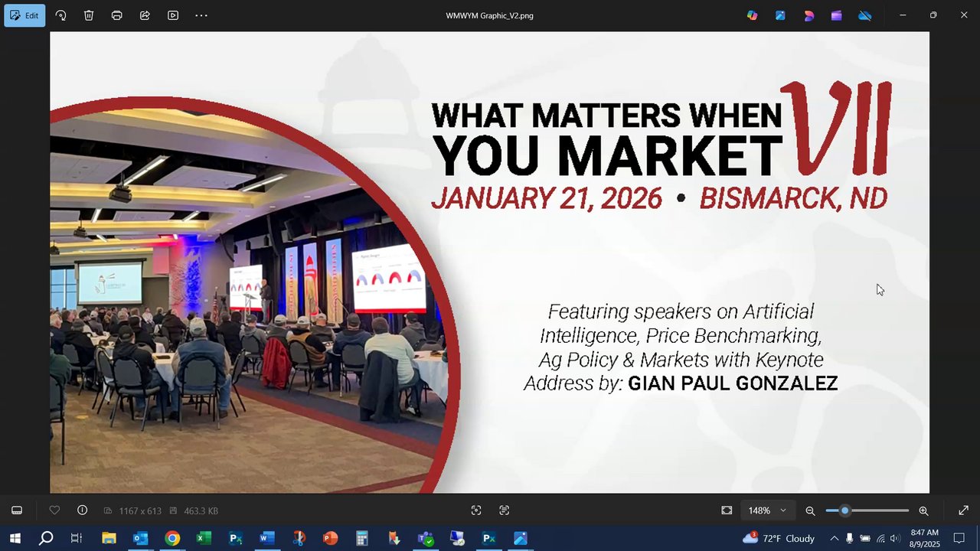The image size is (980, 551).
Task: Open the Windows Start menu
Action: click(15, 538)
